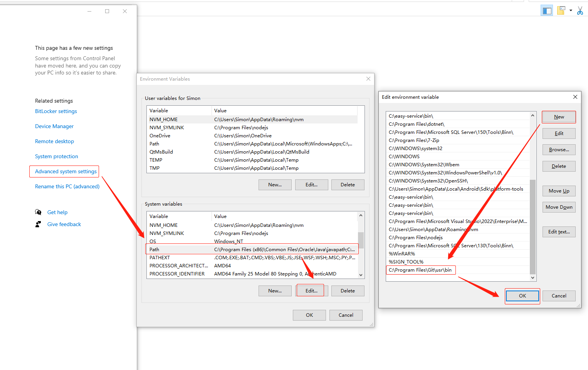Select %SIGN_TOOL% entry

click(458, 262)
